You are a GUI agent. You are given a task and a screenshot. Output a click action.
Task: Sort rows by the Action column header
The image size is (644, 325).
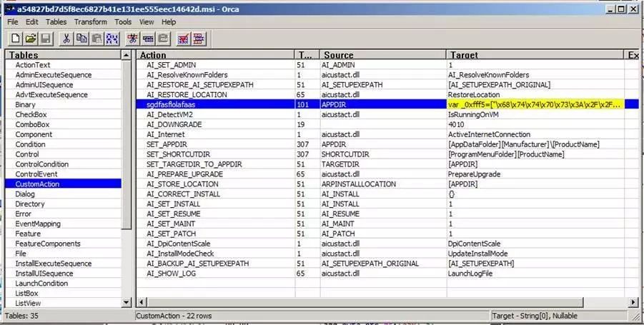214,55
